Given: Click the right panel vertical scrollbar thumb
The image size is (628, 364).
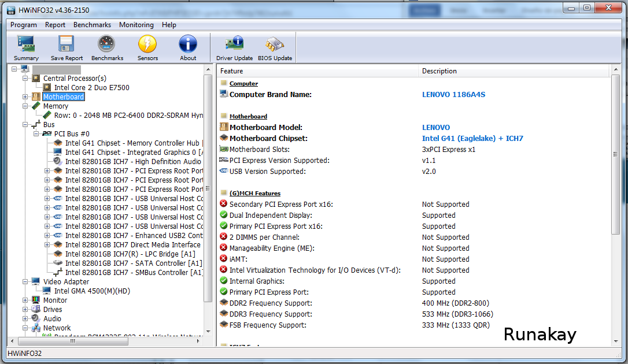Looking at the screenshot, I should click(x=615, y=154).
